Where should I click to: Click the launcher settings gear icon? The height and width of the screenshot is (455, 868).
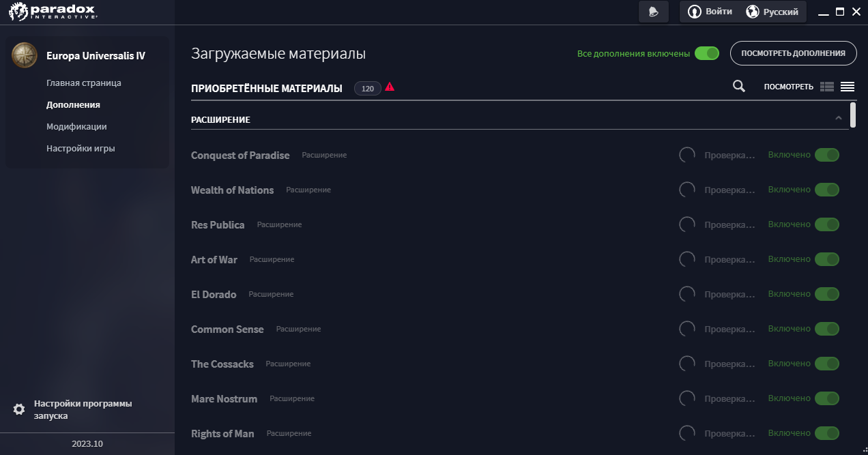[x=19, y=409]
